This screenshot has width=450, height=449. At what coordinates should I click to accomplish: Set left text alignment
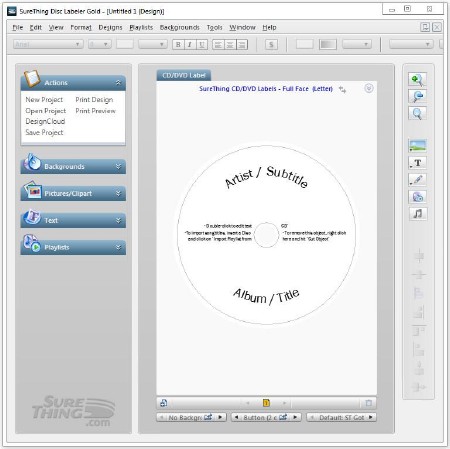pos(218,44)
